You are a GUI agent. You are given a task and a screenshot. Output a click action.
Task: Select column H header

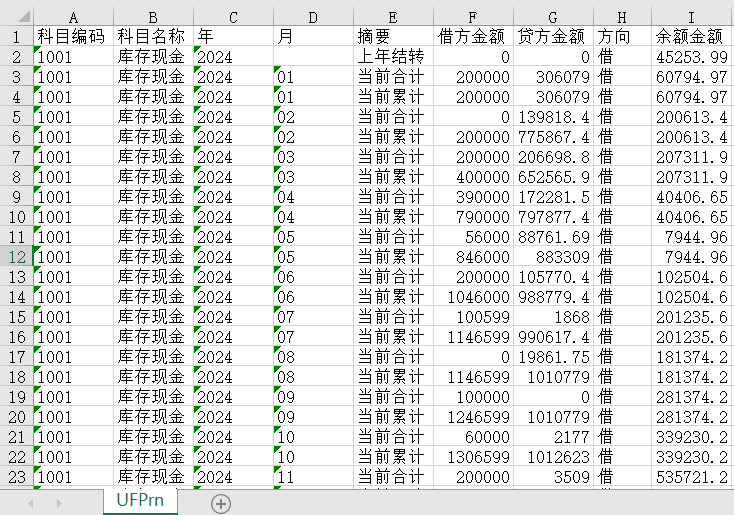point(623,17)
